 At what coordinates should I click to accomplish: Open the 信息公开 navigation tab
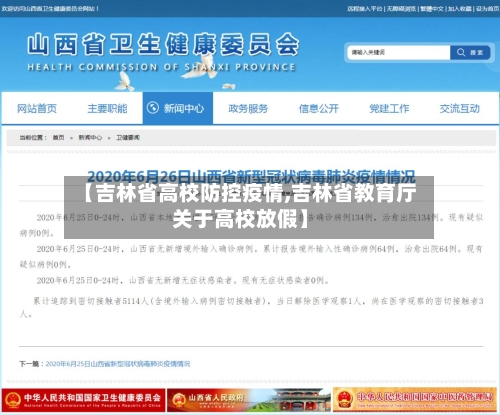point(319,108)
